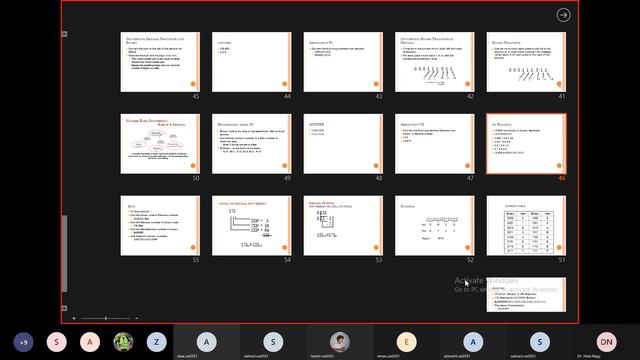Viewport: 640px width, 360px height.
Task: Click the vertical scrollbar thumb in the slide sorter
Action: pos(64,253)
